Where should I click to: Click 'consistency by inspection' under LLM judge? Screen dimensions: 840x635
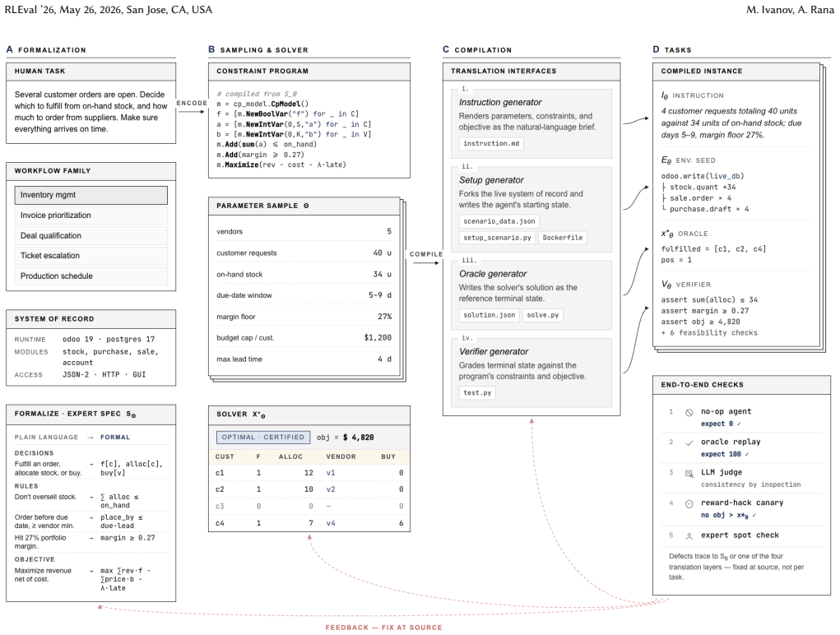click(x=750, y=484)
